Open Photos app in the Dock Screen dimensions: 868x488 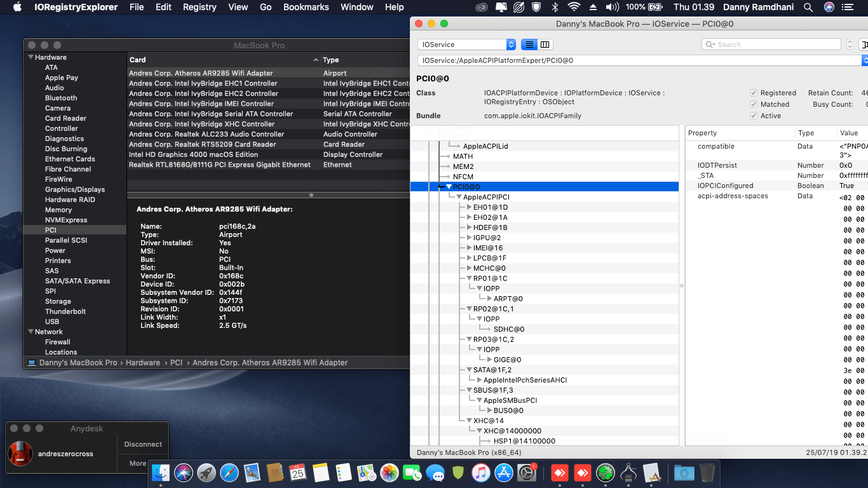[389, 472]
